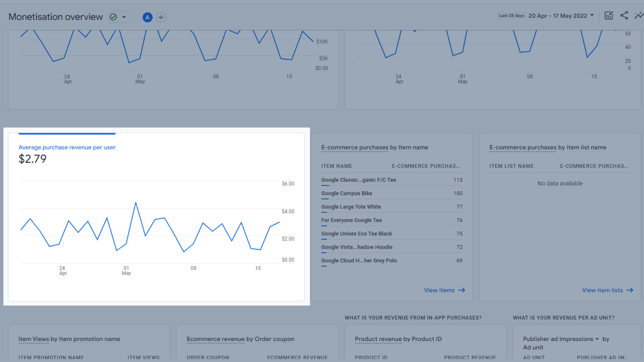Click the Customize report edit icon

coord(608,15)
